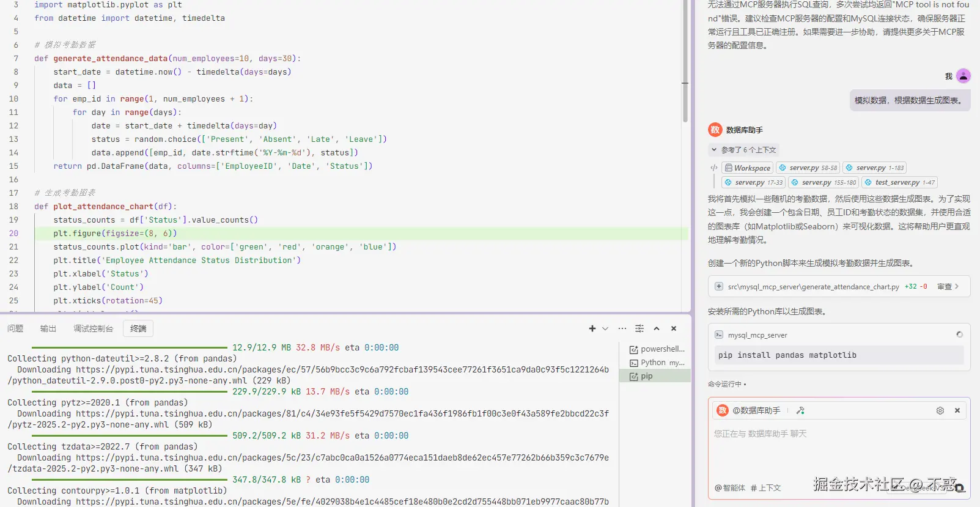Screen dimensions: 980x507
Task: Close the terminal panel
Action: (x=674, y=328)
